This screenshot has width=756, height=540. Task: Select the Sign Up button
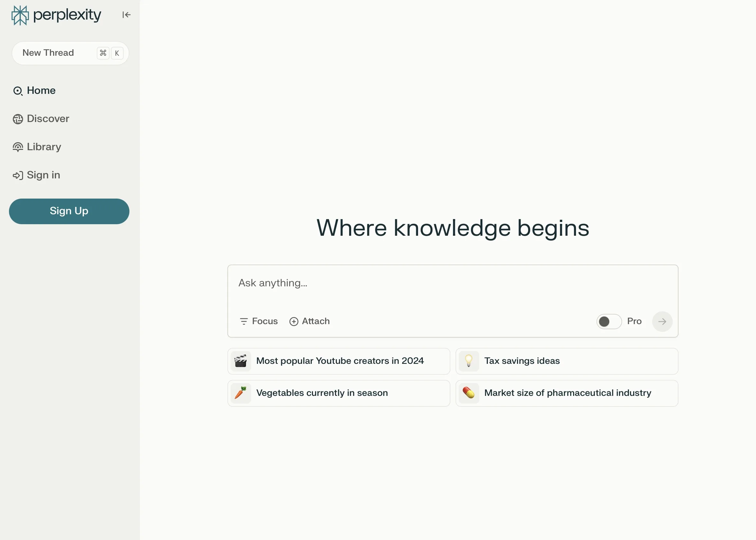click(x=69, y=211)
